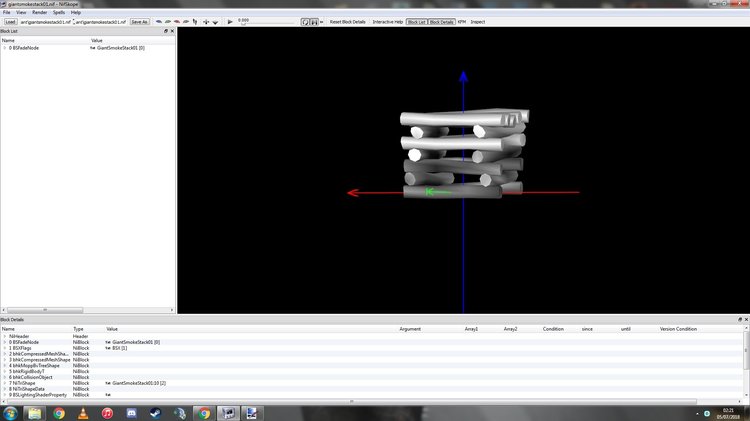Open VLC media player from taskbar

coord(83,413)
